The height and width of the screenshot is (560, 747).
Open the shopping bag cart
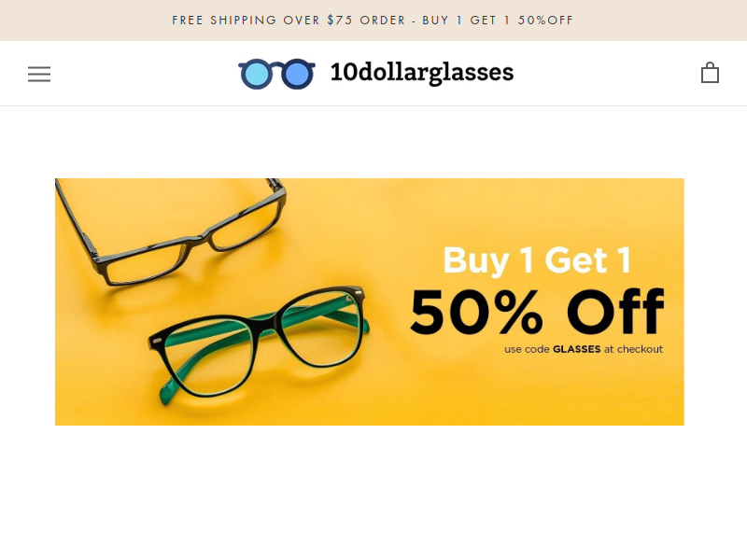710,73
